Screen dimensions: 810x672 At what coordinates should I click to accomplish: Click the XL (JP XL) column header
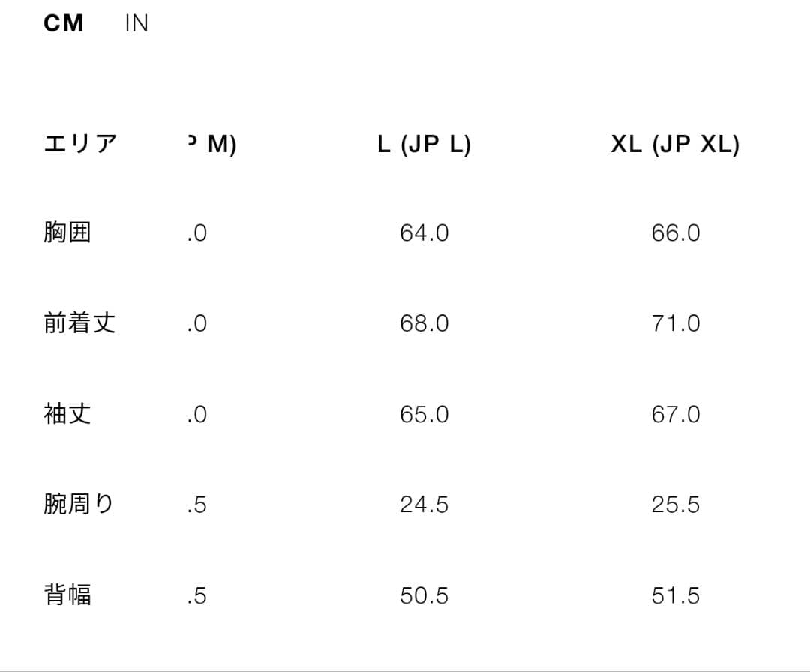coord(674,144)
